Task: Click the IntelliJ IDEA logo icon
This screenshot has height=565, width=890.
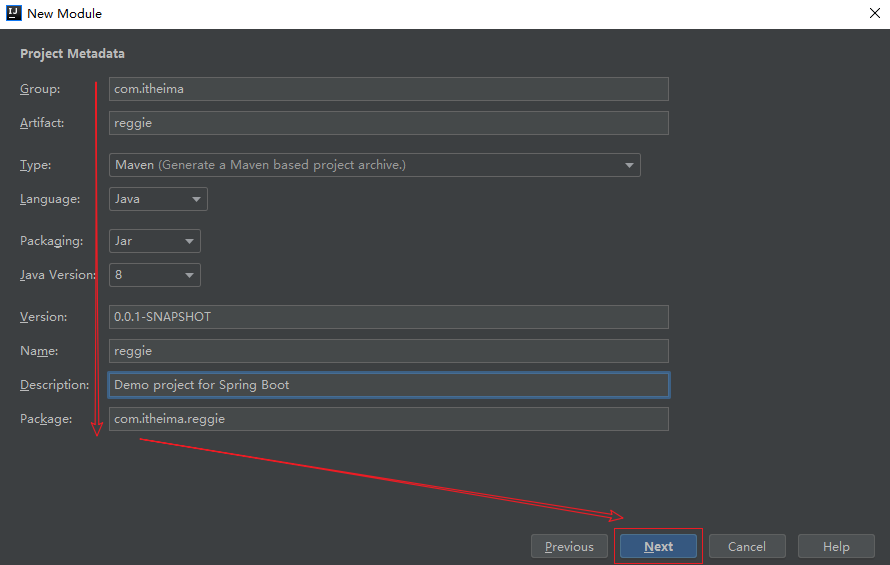Action: 14,14
